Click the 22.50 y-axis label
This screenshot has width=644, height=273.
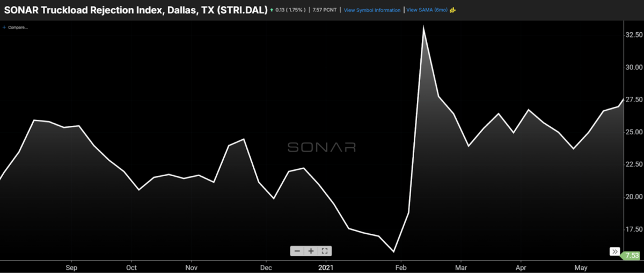[x=633, y=164]
